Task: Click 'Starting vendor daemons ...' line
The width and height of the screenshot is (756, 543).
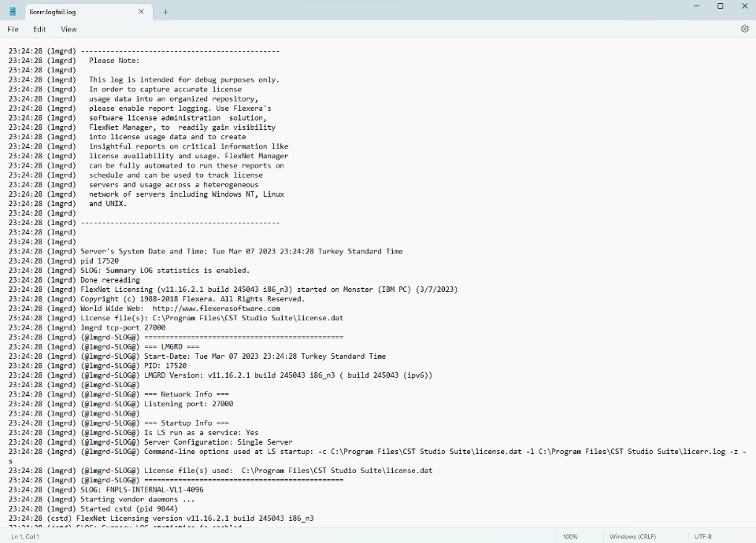Action: click(x=137, y=499)
